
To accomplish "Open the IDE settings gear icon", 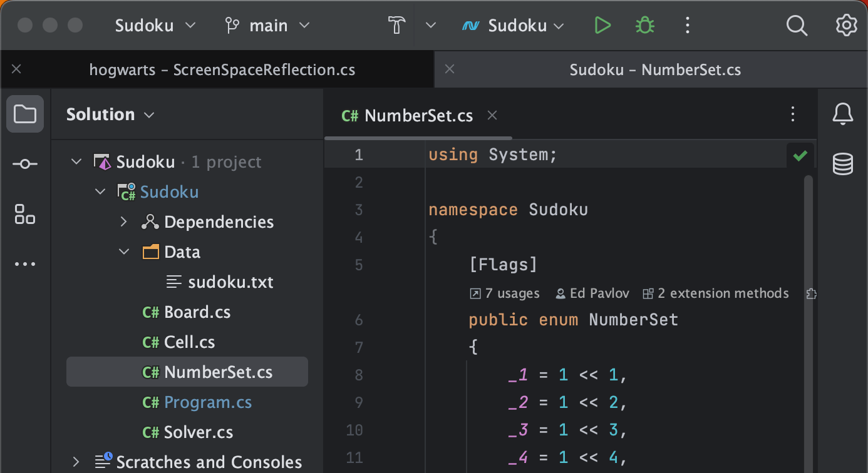I will tap(846, 26).
